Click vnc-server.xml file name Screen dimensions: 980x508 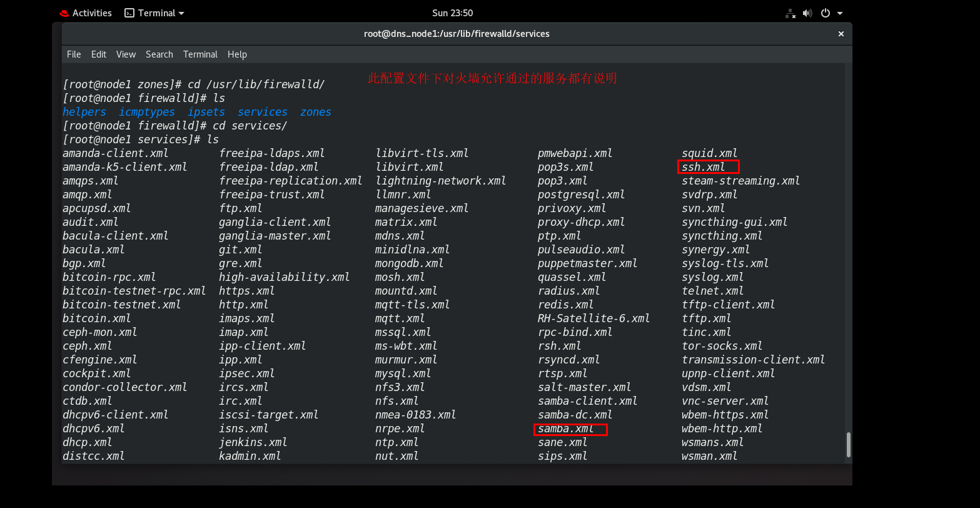[725, 401]
